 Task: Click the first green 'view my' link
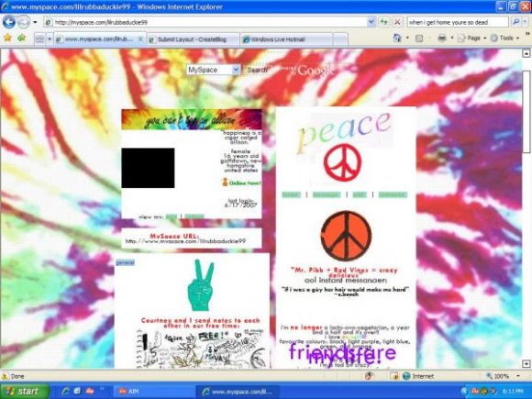(172, 216)
